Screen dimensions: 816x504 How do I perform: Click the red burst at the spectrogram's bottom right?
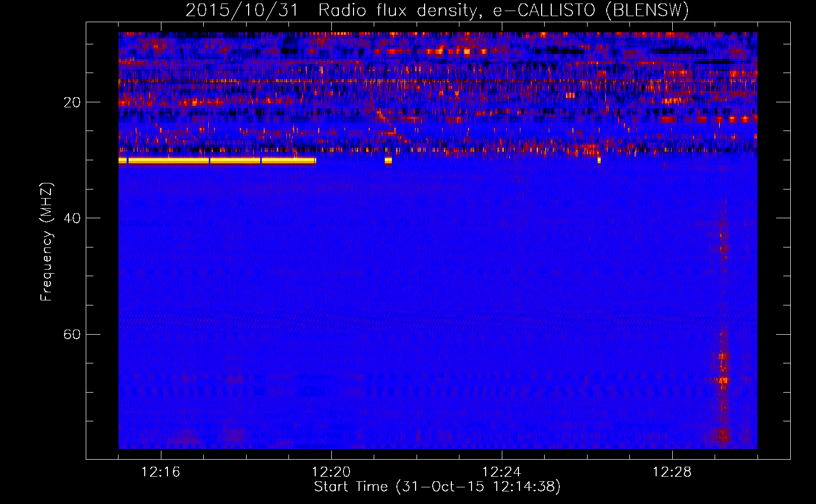point(724,433)
